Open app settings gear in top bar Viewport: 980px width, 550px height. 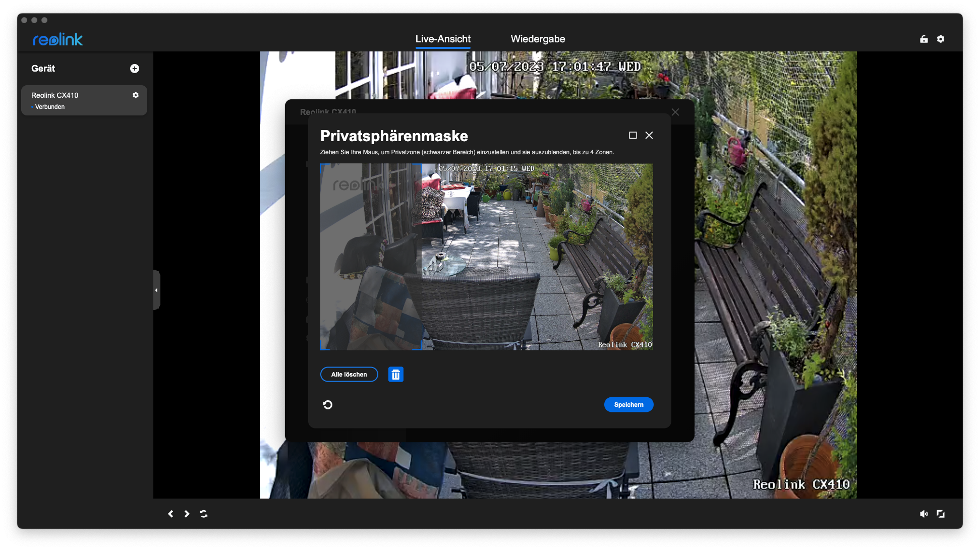[941, 39]
